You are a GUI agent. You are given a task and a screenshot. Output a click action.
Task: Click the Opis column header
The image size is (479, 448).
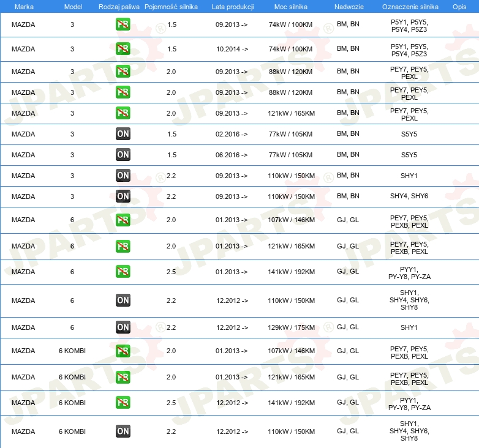tap(459, 7)
